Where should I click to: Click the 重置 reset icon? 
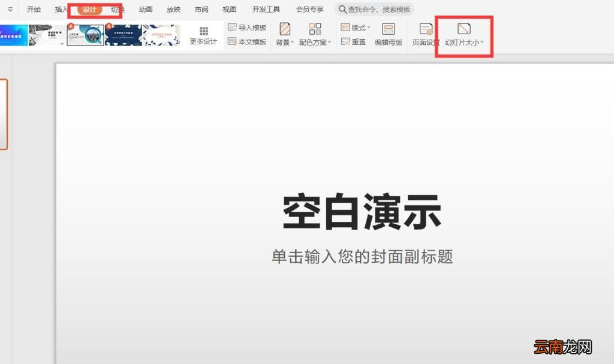(x=345, y=41)
